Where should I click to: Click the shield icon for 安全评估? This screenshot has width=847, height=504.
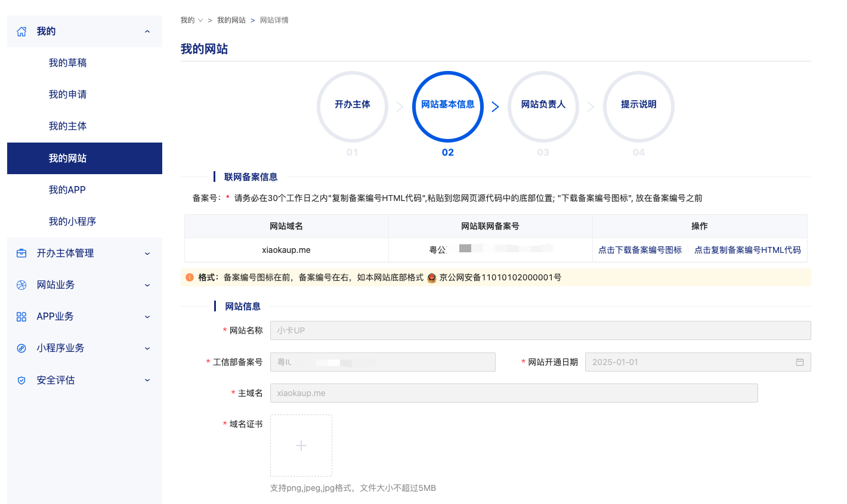click(21, 381)
